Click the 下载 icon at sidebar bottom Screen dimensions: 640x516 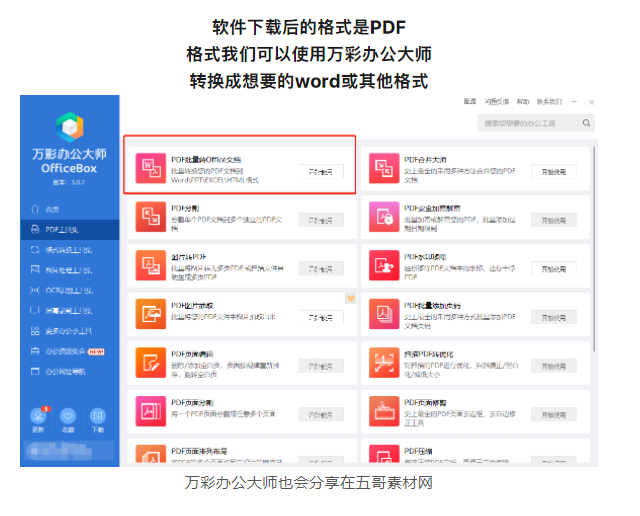click(x=97, y=416)
